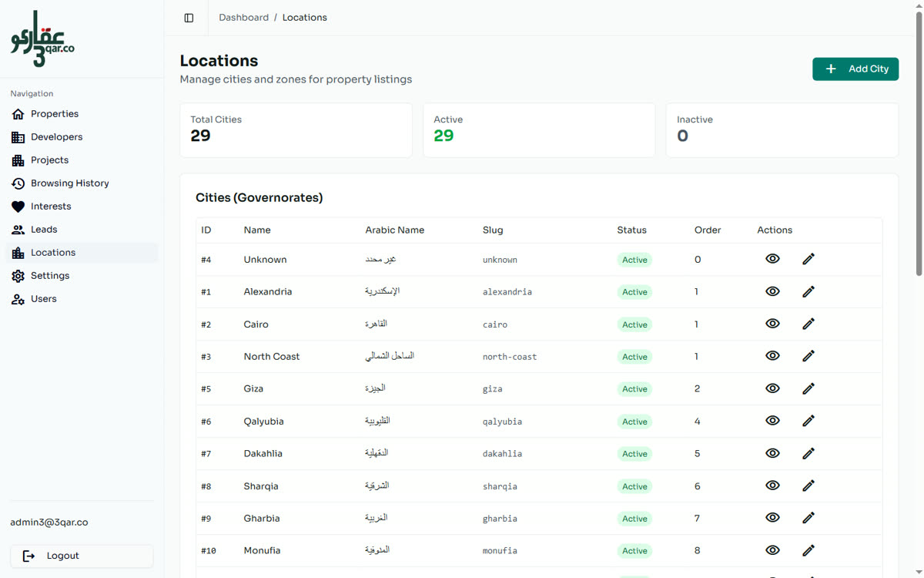Viewport: 924px width, 578px height.
Task: Go to the Projects page
Action: (82, 160)
